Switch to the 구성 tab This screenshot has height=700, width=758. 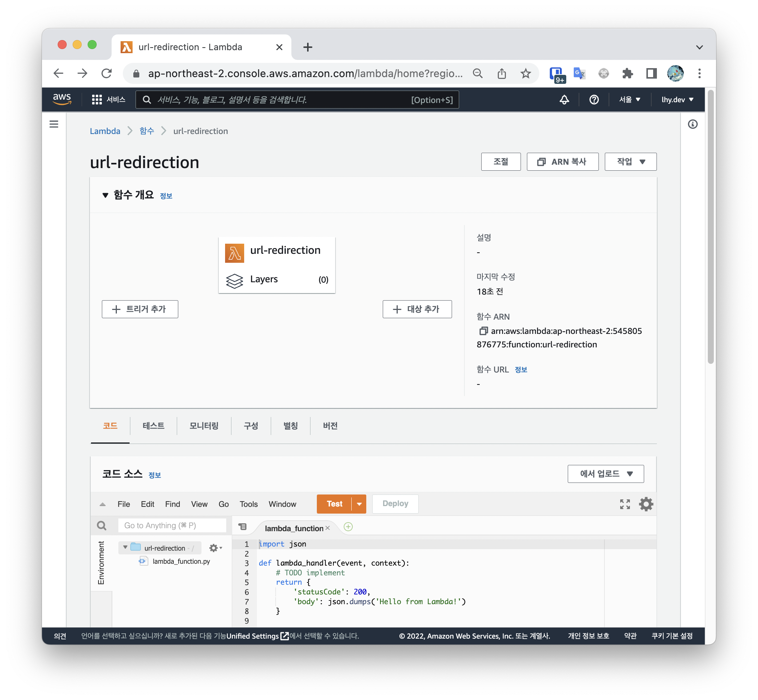(251, 426)
